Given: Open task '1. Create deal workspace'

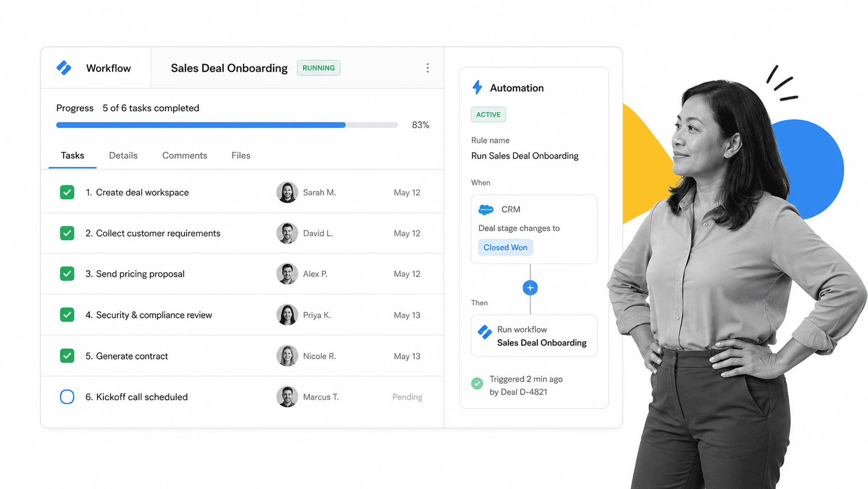Looking at the screenshot, I should point(137,192).
